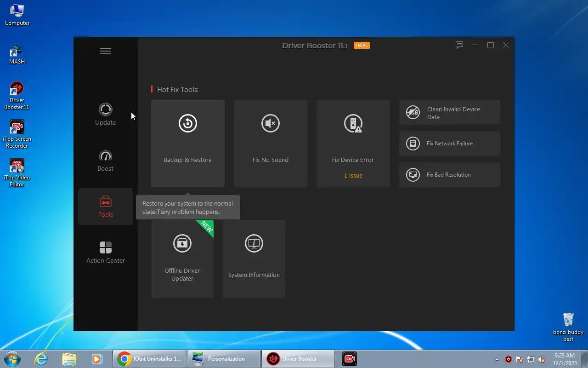This screenshot has height=368, width=588.
Task: Open the screen recorder taskbar icon
Action: tap(350, 359)
